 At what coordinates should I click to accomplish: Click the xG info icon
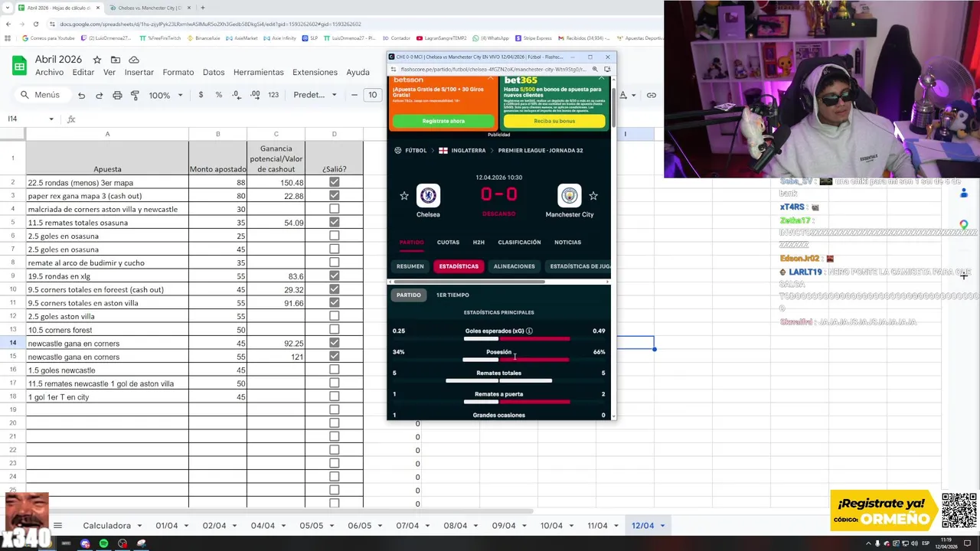click(529, 331)
